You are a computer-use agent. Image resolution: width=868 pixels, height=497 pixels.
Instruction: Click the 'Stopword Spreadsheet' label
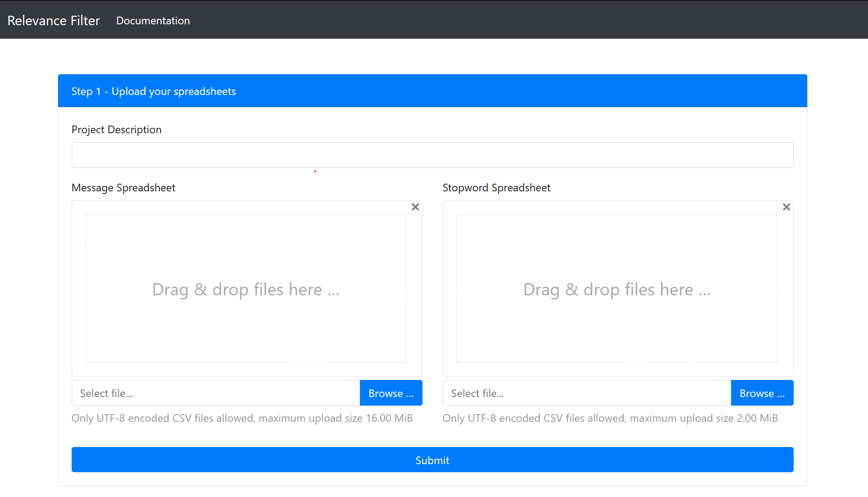[496, 188]
